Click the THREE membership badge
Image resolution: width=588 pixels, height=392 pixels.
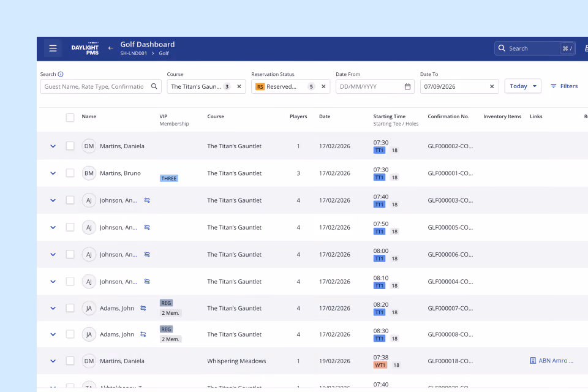point(169,179)
